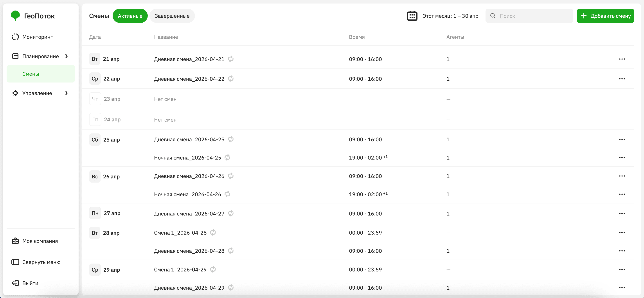The width and height of the screenshot is (644, 298).
Task: Click the Чт 23 апр Нет смен row
Action: click(358, 99)
